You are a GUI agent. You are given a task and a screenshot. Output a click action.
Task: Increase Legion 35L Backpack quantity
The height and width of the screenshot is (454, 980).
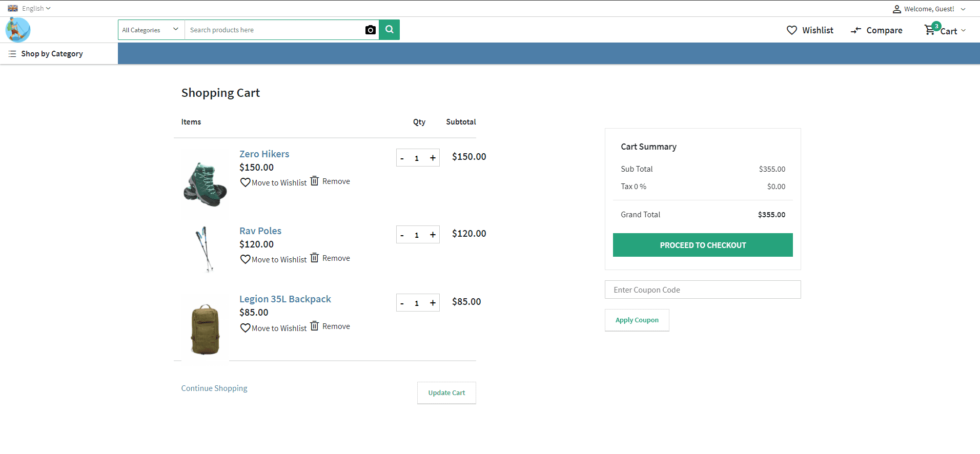[x=433, y=303]
